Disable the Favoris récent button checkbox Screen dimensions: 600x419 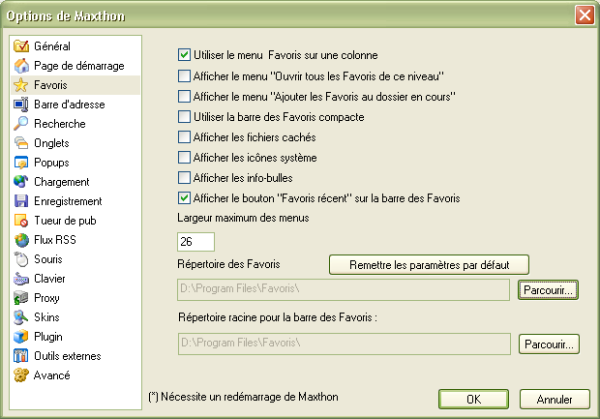[x=184, y=198]
